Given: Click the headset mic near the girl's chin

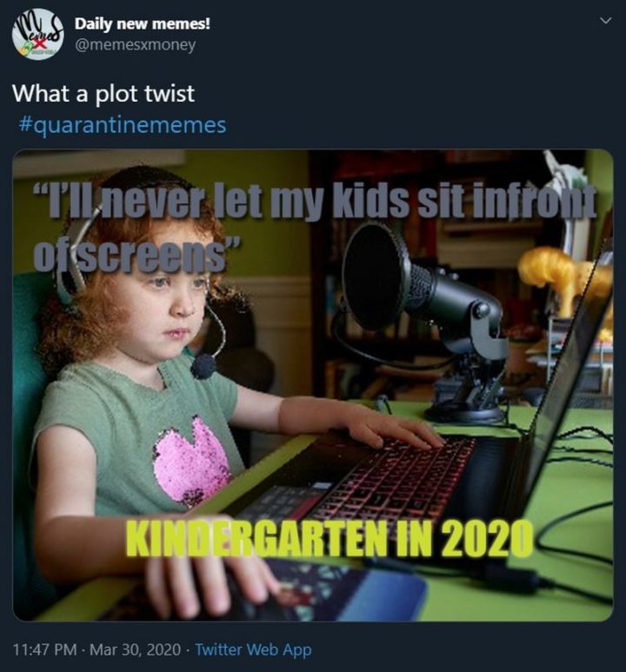Looking at the screenshot, I should click(x=203, y=366).
